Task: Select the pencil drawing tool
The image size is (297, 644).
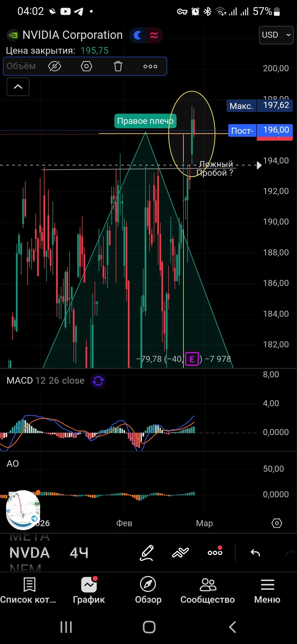Action: (147, 553)
